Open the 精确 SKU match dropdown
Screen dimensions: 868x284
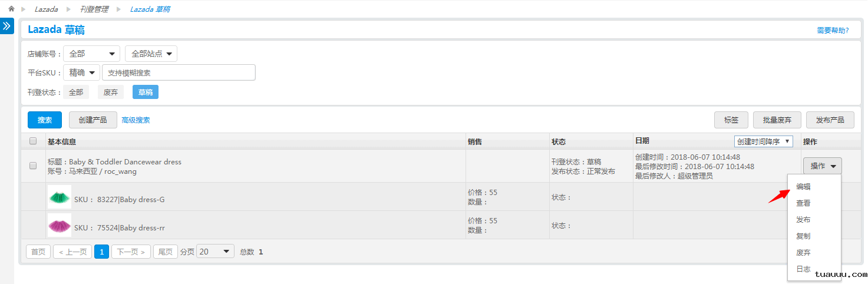81,72
